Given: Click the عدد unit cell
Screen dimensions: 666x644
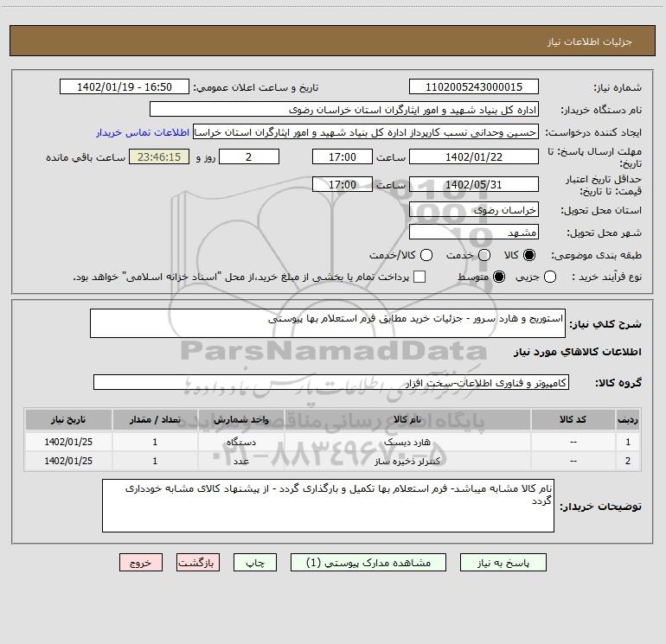Looking at the screenshot, I should (x=240, y=461).
